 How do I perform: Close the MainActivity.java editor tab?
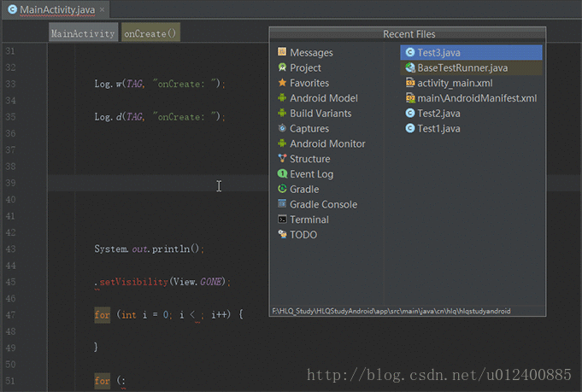[102, 9]
